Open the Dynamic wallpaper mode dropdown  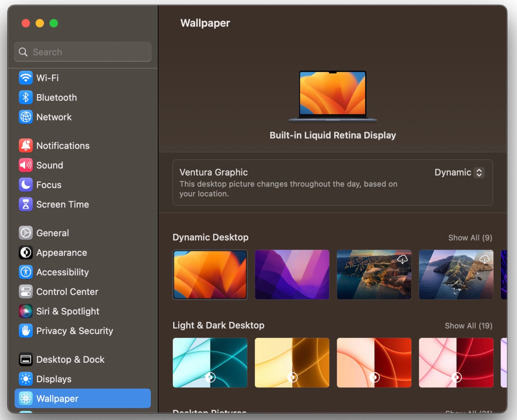pyautogui.click(x=460, y=172)
